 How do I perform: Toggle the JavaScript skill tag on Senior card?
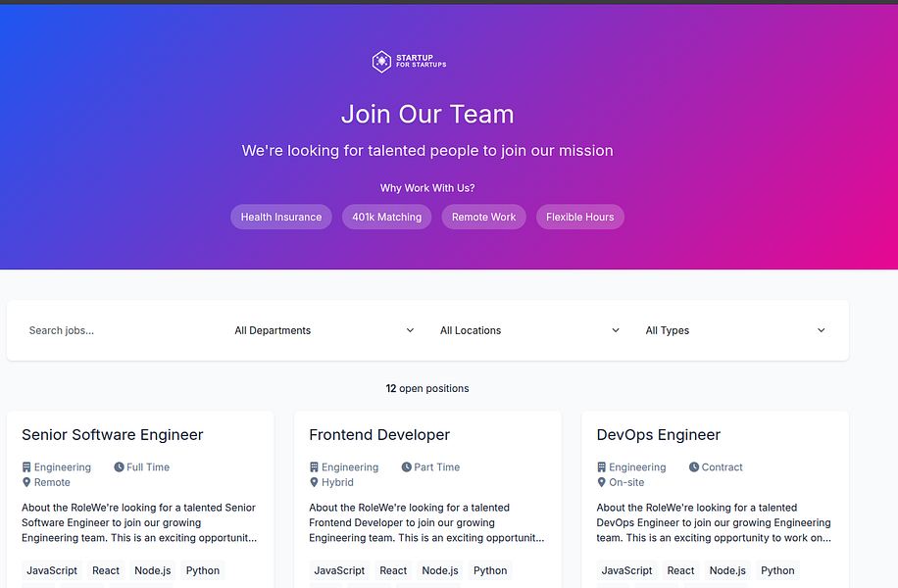(51, 570)
